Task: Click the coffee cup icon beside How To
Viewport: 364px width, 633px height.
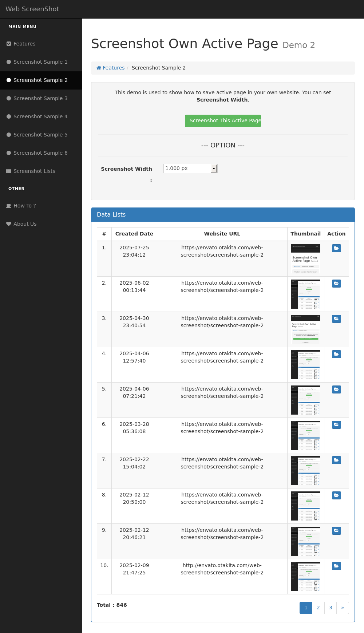Action: click(9, 206)
